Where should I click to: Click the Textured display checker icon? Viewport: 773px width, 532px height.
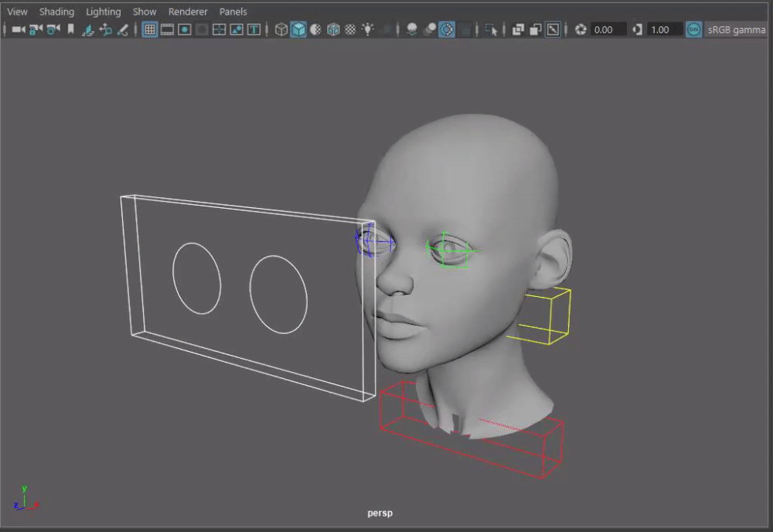click(350, 29)
